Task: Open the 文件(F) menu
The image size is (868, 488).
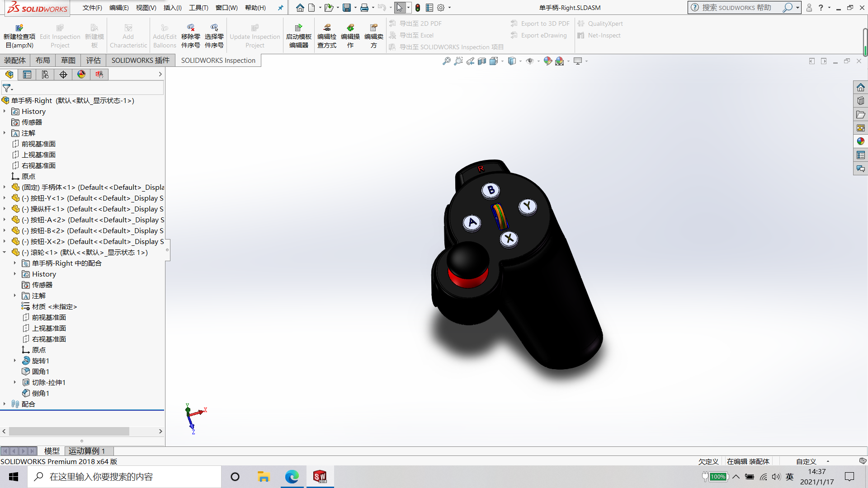Action: 92,8
